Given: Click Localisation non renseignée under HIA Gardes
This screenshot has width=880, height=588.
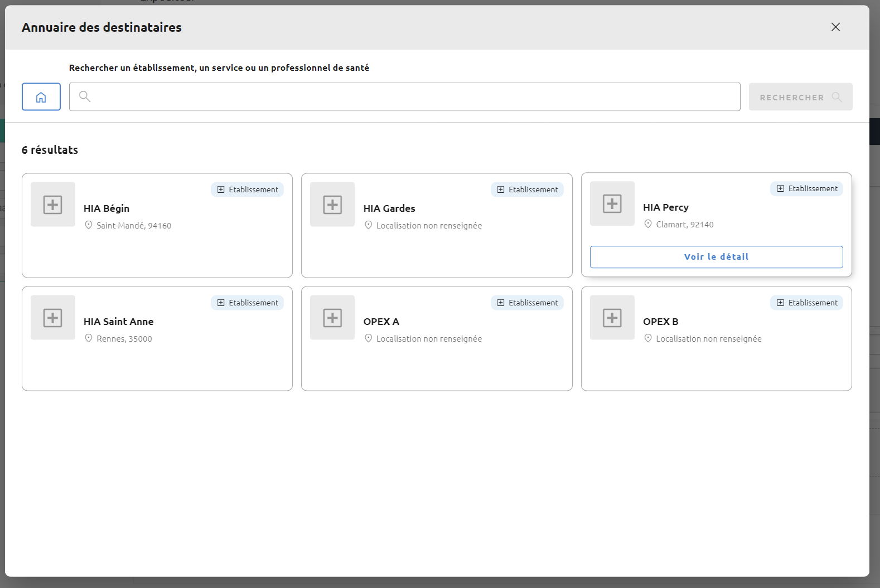Looking at the screenshot, I should point(429,226).
